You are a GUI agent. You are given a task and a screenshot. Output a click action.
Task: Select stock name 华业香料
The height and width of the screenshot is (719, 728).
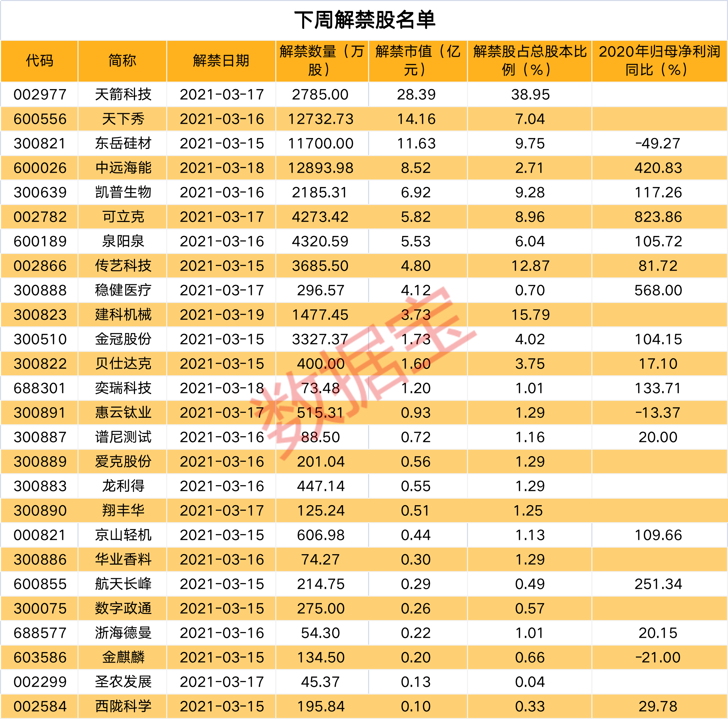(123, 560)
